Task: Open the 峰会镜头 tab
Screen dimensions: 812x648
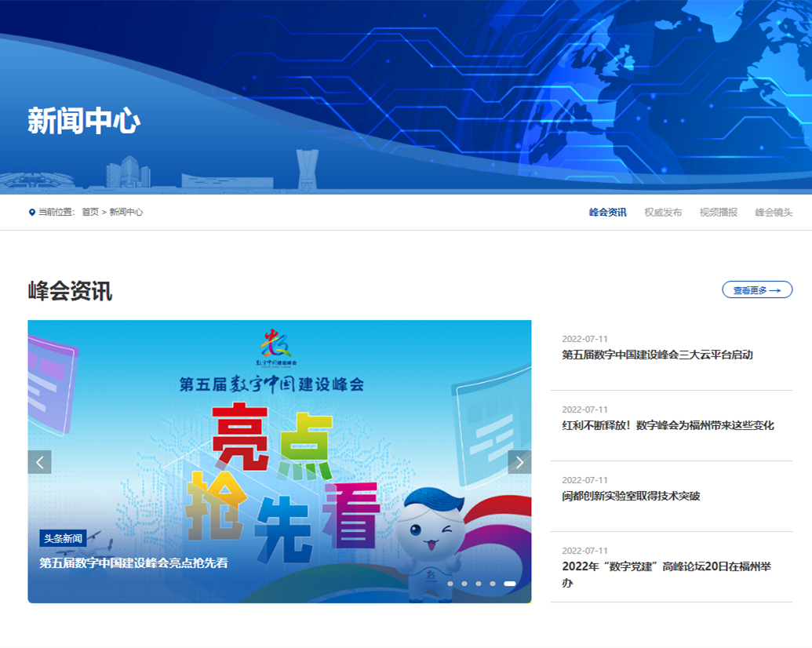Action: coord(774,213)
